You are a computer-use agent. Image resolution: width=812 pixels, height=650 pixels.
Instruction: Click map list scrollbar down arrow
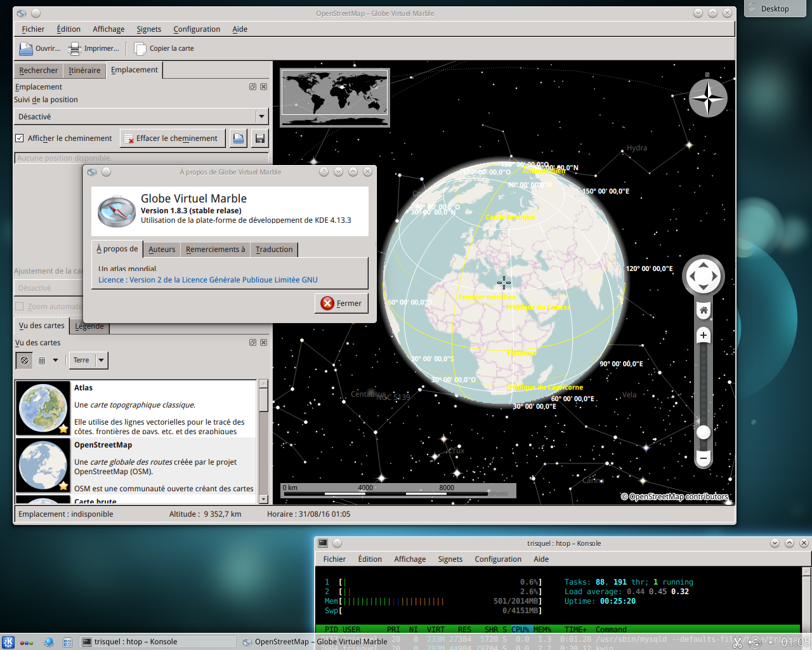(x=264, y=500)
